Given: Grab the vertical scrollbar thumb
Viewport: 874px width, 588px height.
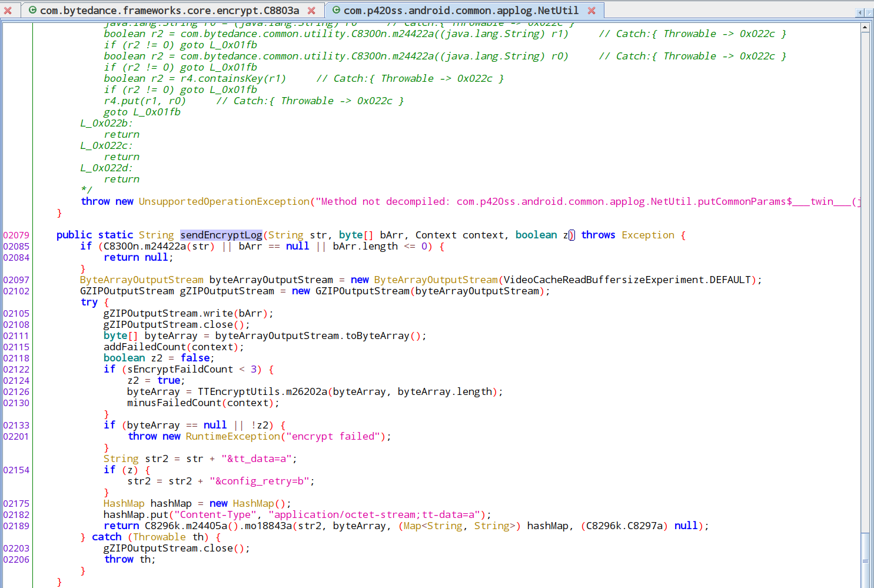Looking at the screenshot, I should click(865, 561).
